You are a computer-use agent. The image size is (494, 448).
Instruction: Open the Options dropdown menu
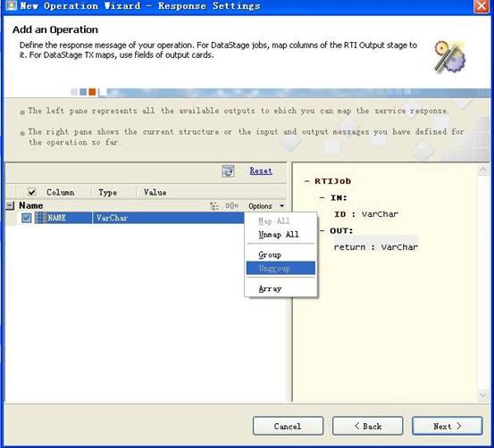[266, 206]
